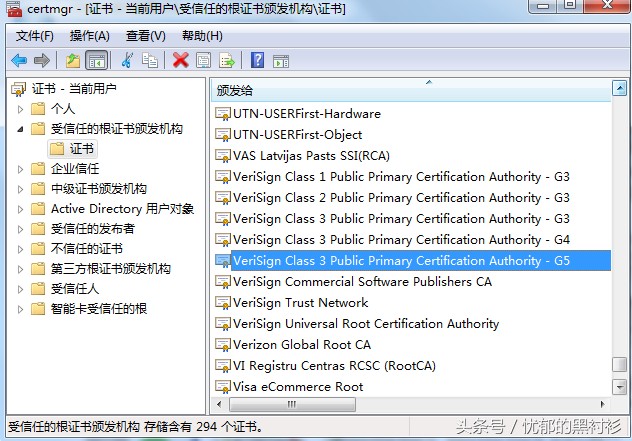Click the blue Back arrow icon
This screenshot has width=632, height=441.
click(x=19, y=61)
